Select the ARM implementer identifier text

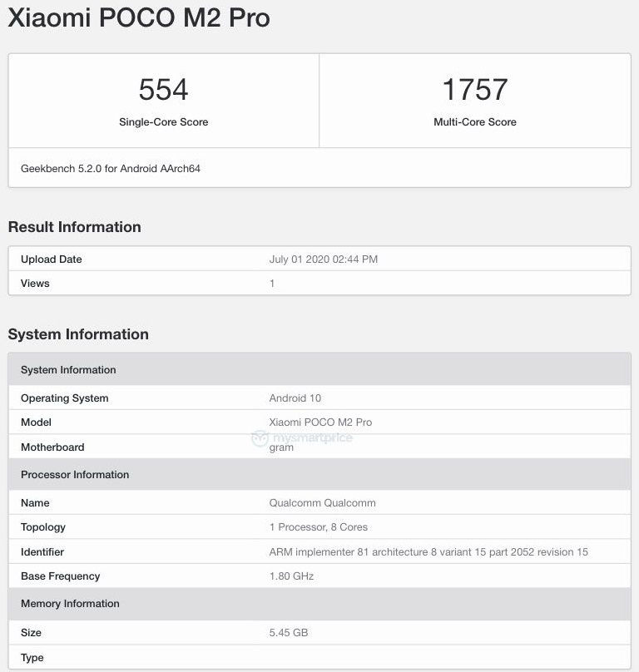[x=428, y=552]
